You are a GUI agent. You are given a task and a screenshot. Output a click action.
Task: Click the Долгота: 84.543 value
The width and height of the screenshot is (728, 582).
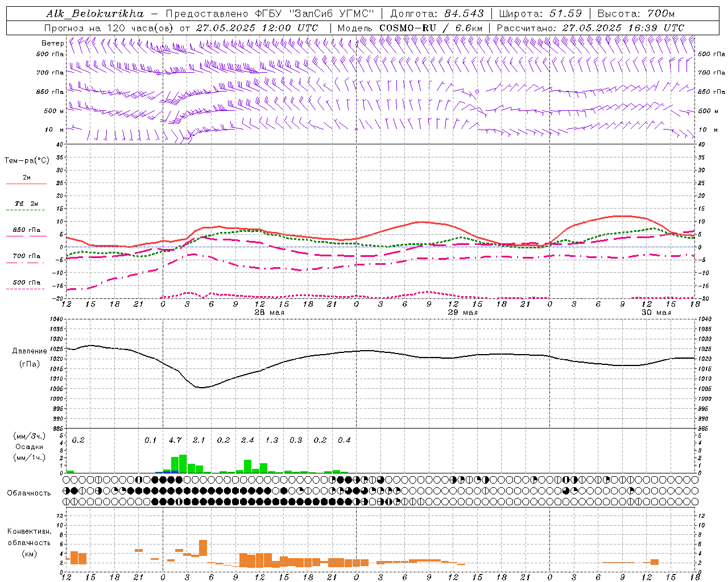pyautogui.click(x=437, y=14)
